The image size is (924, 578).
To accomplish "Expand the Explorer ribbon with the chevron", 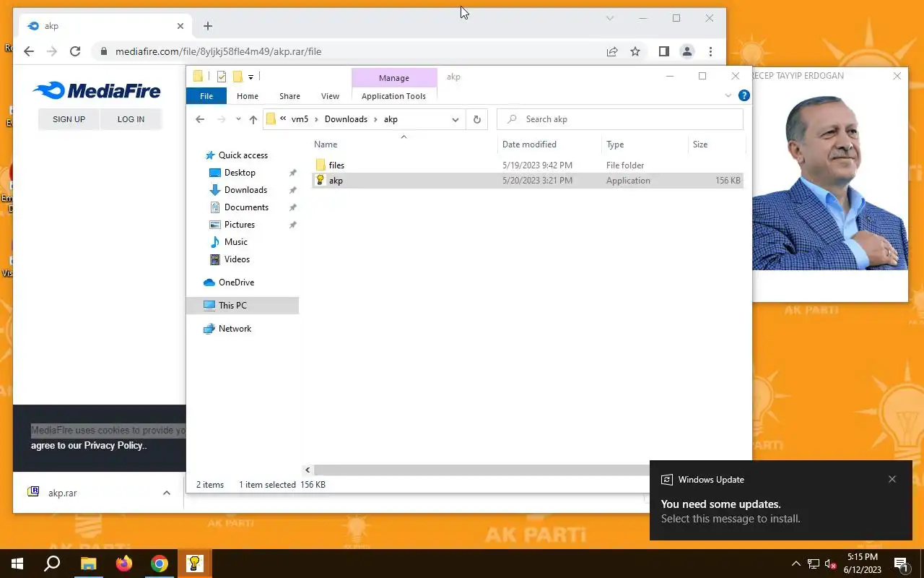I will 728,95.
